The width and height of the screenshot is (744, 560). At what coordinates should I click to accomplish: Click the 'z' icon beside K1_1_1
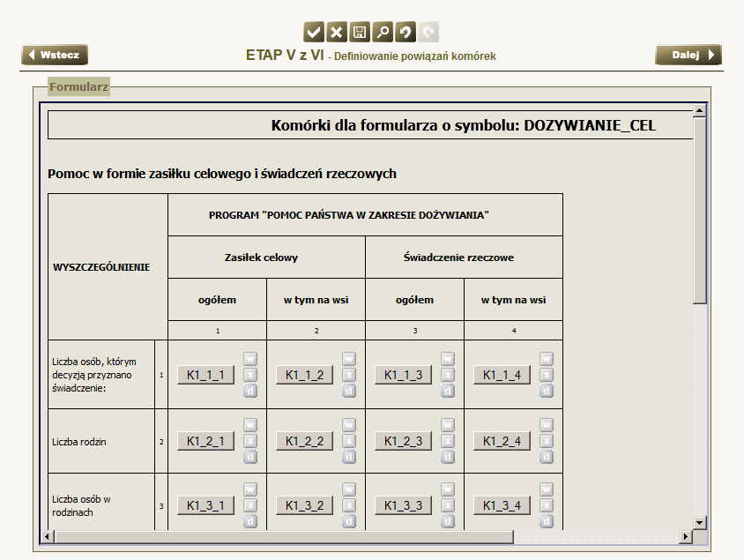tap(250, 375)
